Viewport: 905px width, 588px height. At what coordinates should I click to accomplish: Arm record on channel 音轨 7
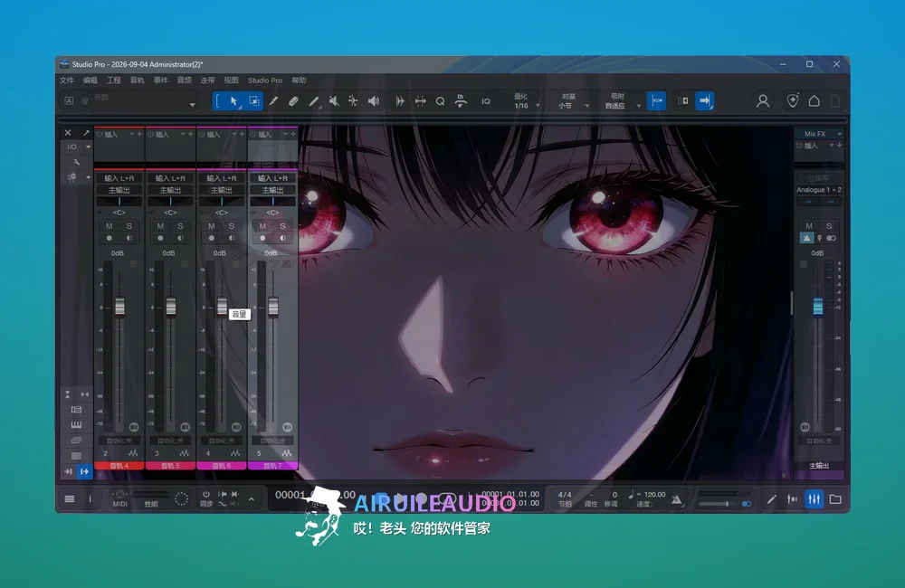(x=262, y=238)
